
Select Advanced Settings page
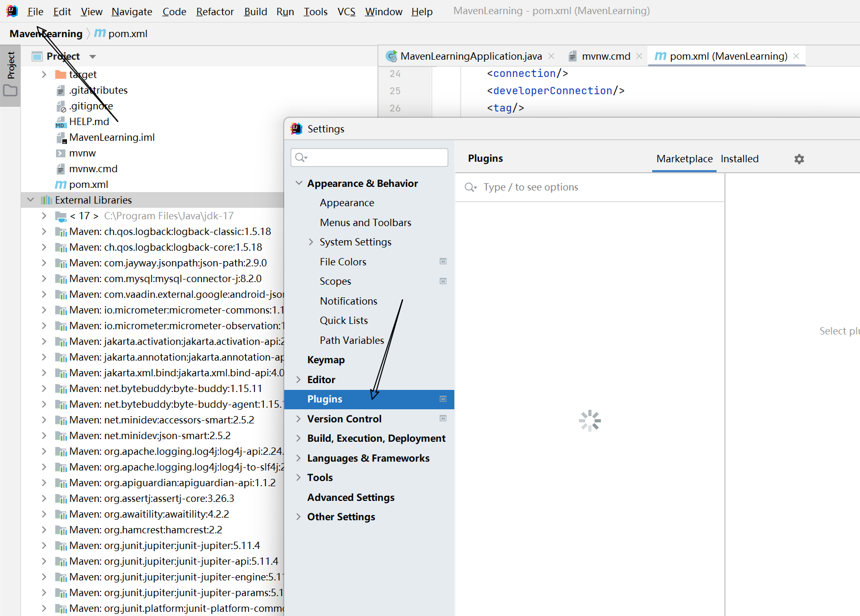pos(351,497)
